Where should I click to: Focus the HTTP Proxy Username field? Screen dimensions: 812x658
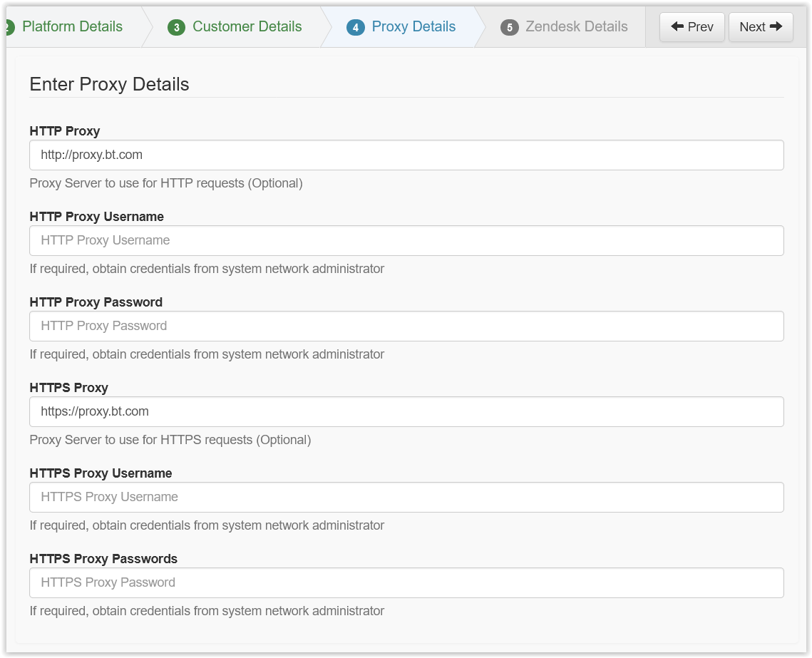point(406,240)
